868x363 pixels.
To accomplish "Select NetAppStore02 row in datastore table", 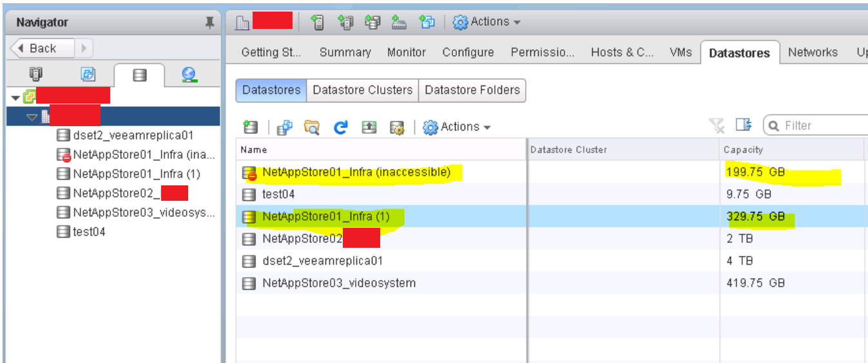I will tap(552, 239).
